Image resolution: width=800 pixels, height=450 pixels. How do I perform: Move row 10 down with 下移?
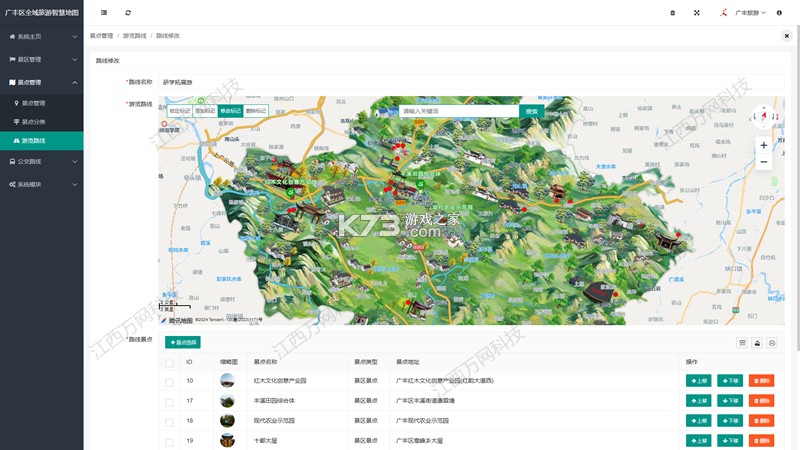click(730, 381)
